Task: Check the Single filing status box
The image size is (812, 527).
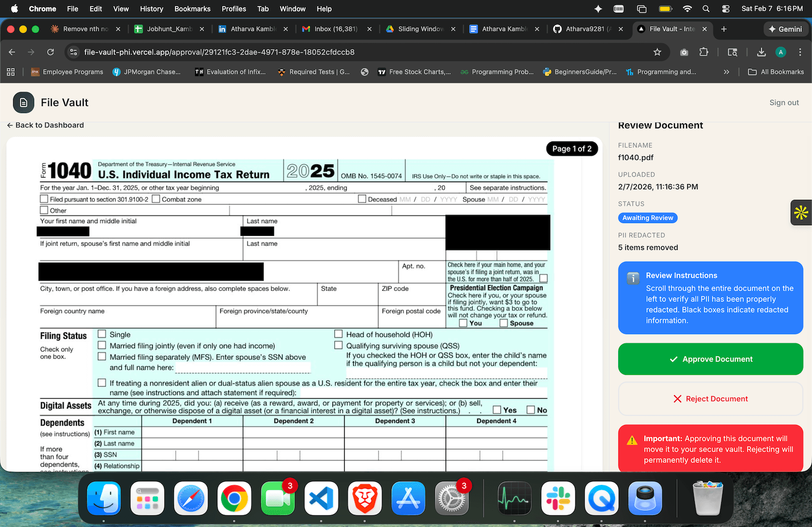Action: coord(101,334)
